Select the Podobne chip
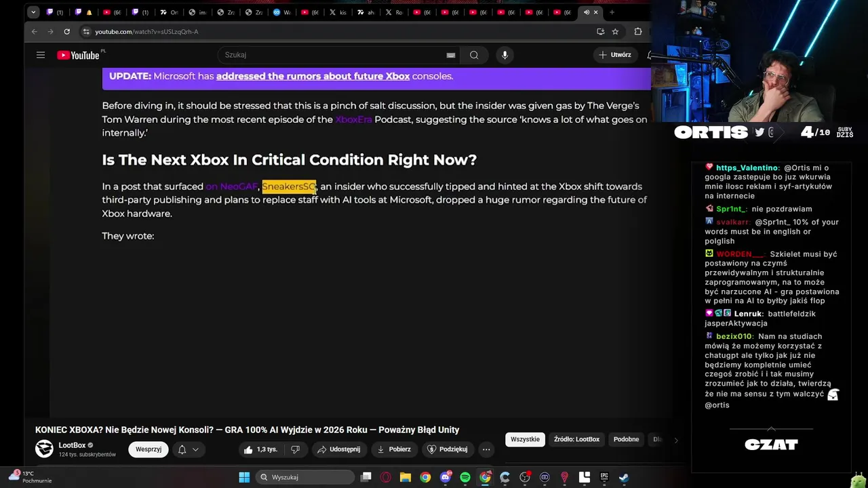The width and height of the screenshot is (868, 488). 626,439
